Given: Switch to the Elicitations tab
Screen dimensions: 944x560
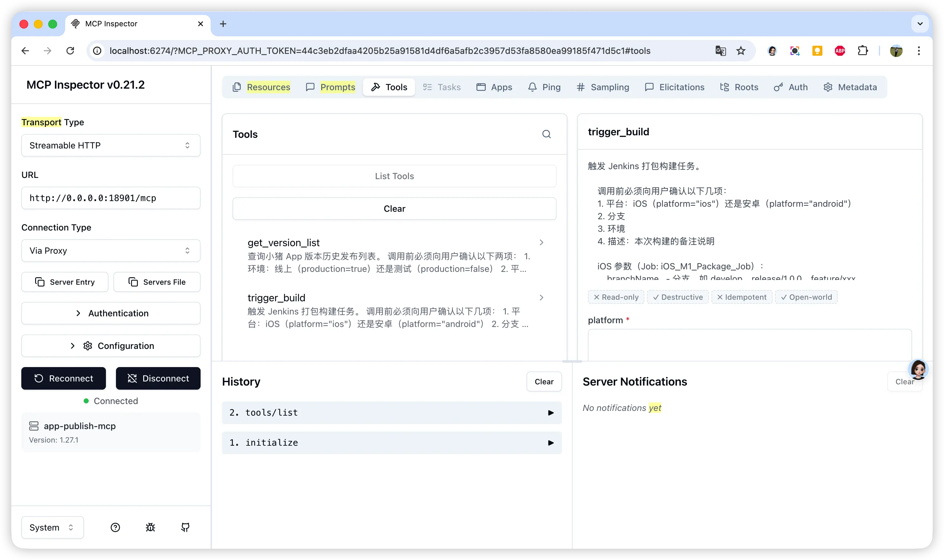Looking at the screenshot, I should [x=674, y=87].
